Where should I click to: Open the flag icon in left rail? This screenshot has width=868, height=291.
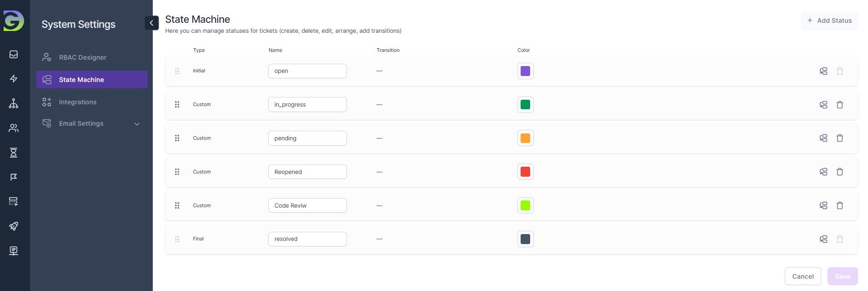14,177
